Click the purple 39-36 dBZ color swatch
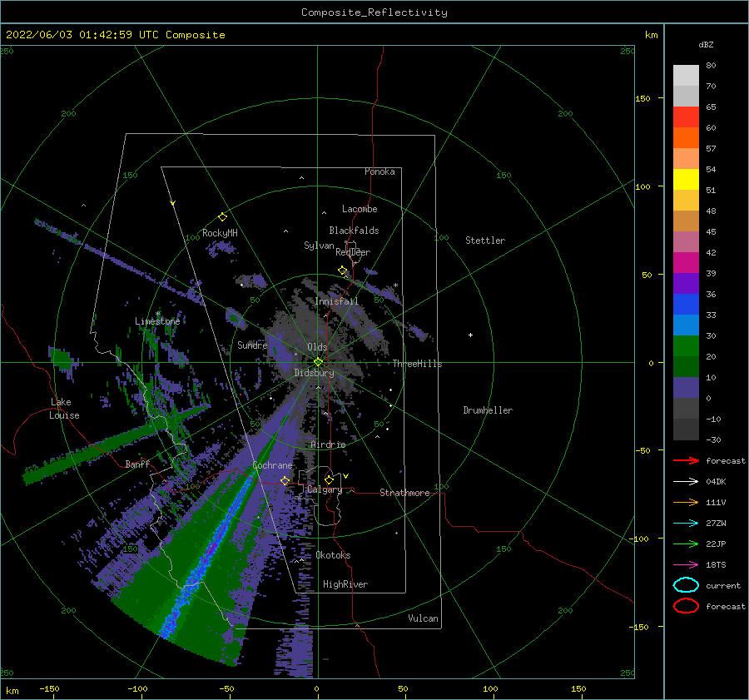 [686, 283]
